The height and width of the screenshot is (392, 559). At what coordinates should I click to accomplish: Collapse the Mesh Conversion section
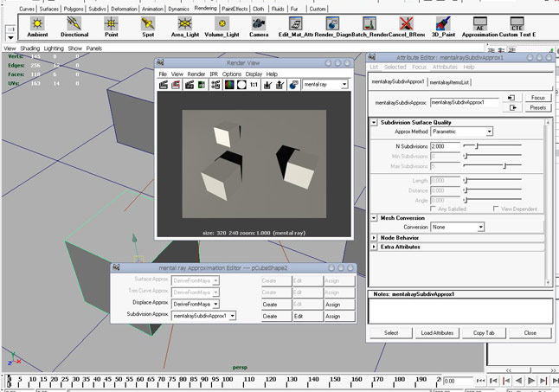(x=374, y=218)
